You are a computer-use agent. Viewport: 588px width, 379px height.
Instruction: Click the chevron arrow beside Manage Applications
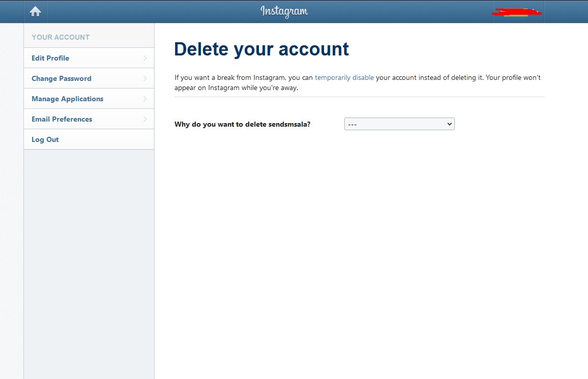click(x=145, y=99)
